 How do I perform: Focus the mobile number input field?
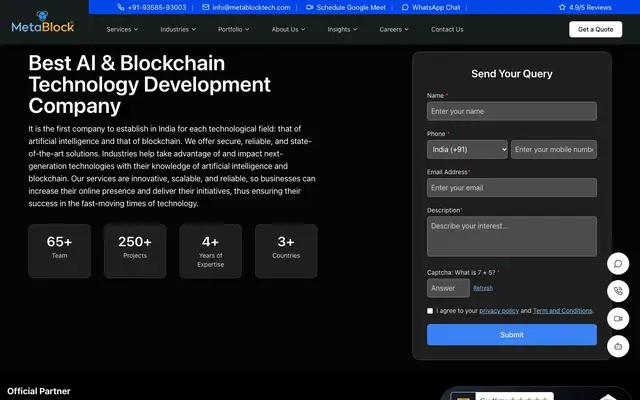coord(554,149)
